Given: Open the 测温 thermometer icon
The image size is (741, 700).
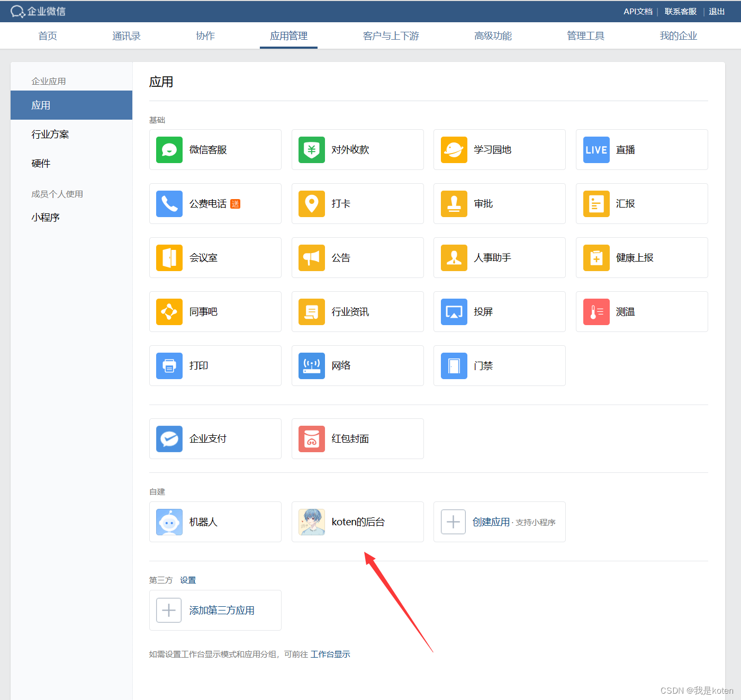Looking at the screenshot, I should point(597,312).
